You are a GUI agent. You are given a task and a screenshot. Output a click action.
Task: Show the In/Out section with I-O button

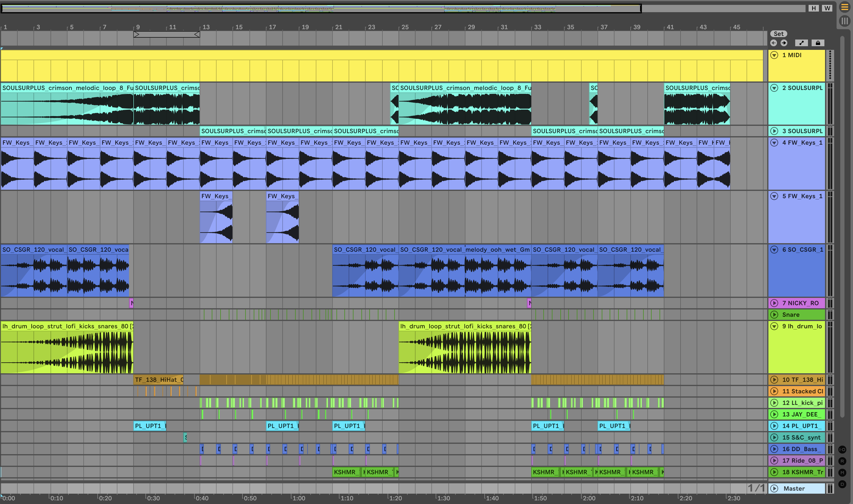point(842,449)
